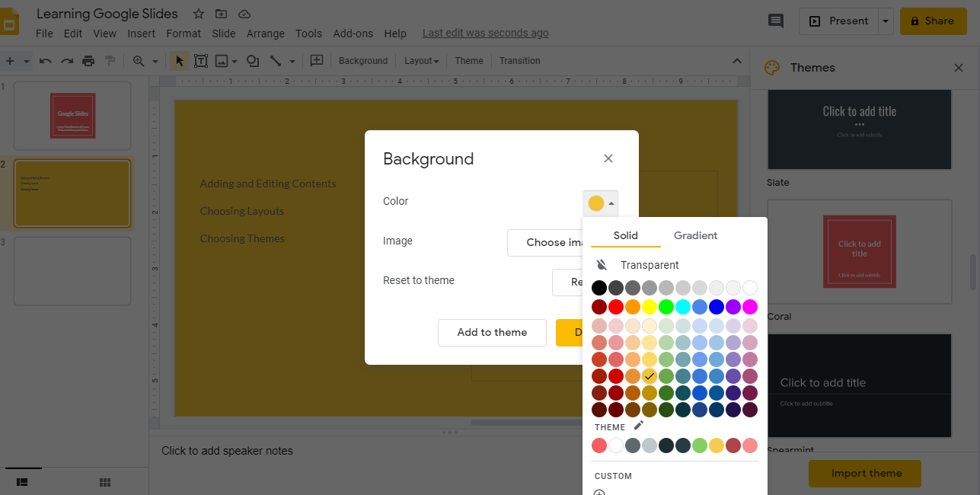This screenshot has width=980, height=495.
Task: Pick the black color swatch
Action: coord(599,288)
